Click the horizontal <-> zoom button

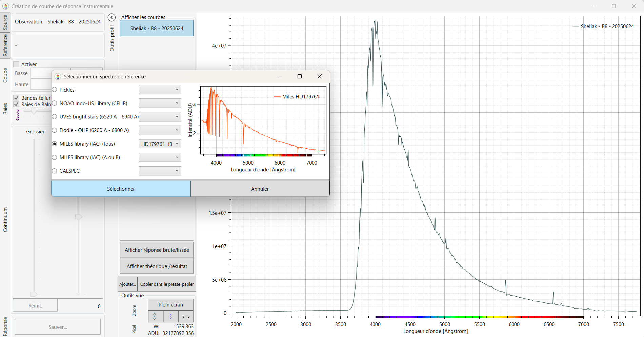point(186,316)
